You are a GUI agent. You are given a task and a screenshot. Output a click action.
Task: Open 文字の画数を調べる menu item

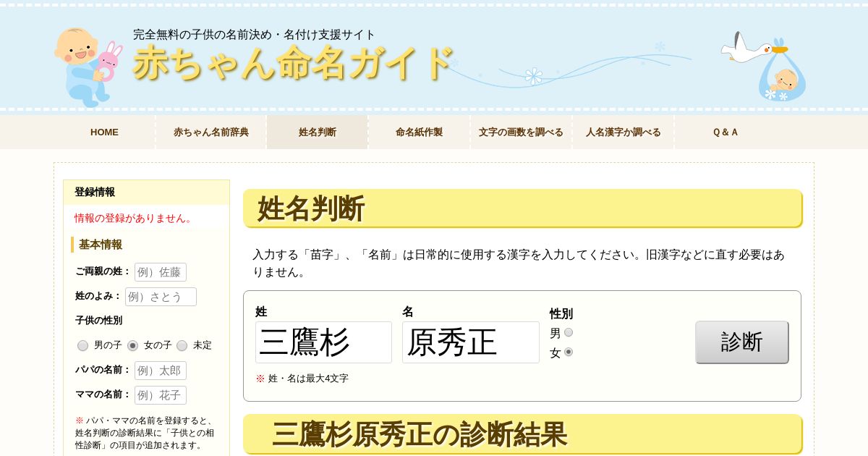(521, 132)
